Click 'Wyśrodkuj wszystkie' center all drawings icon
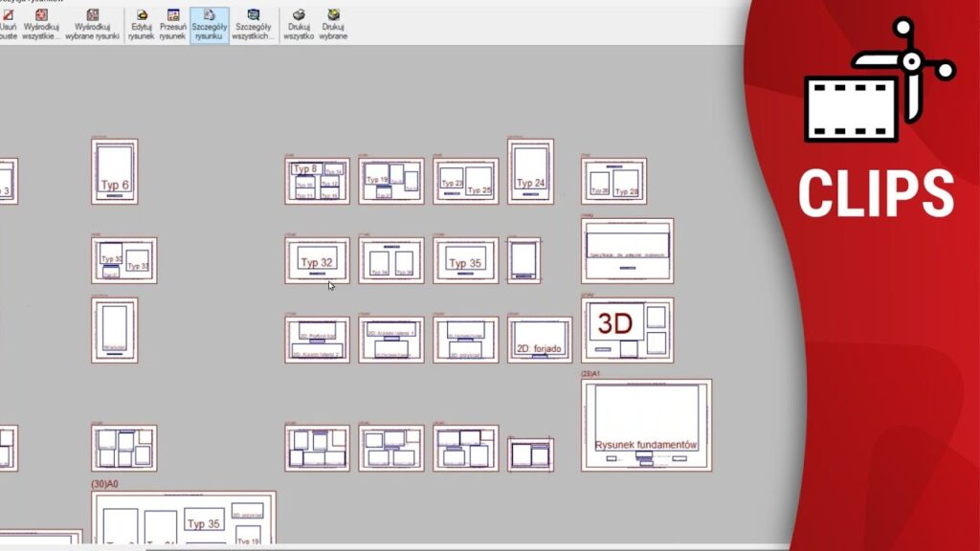 (41, 25)
